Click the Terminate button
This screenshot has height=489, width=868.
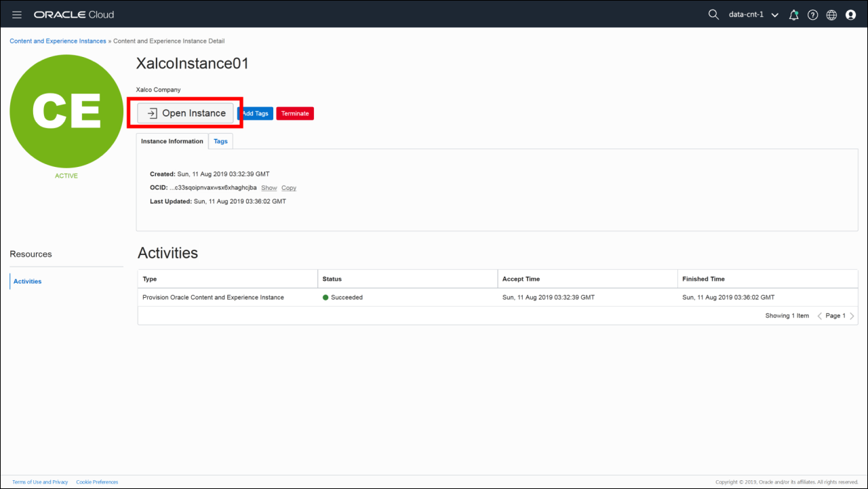[295, 113]
